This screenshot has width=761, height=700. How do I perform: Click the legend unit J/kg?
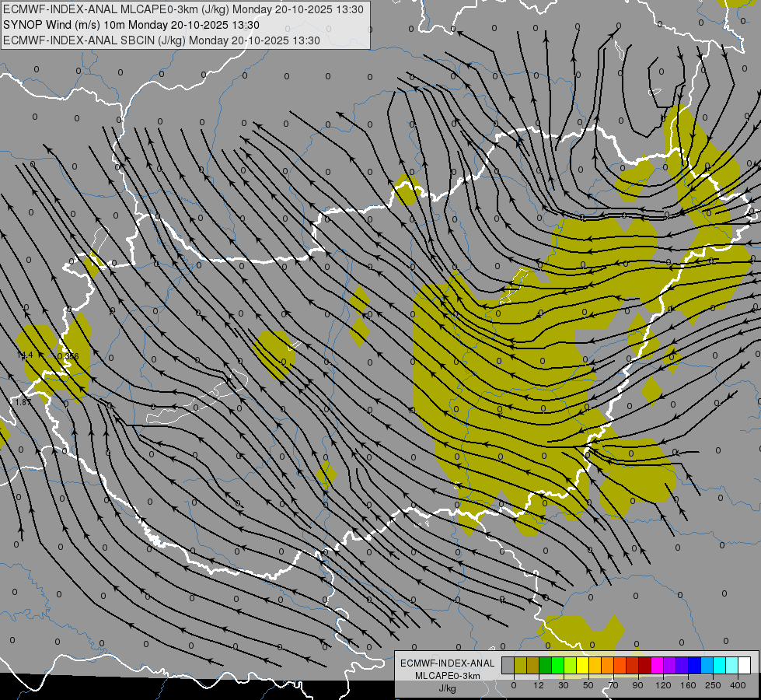coord(448,688)
